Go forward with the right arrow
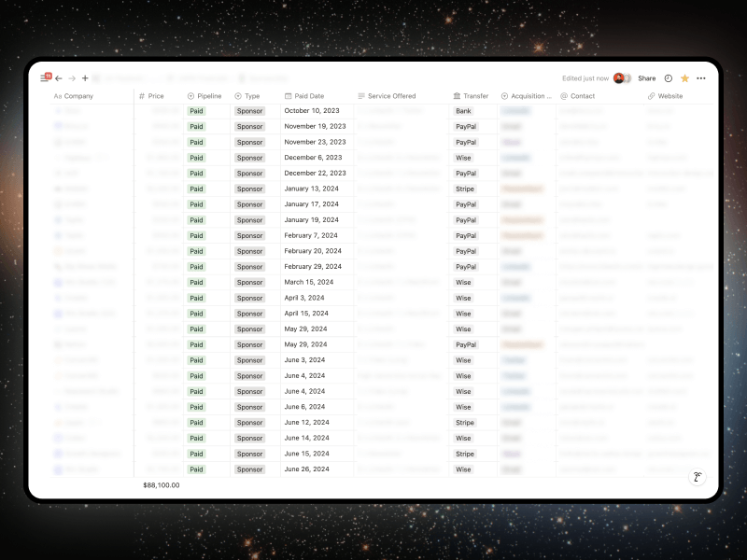747x560 pixels. (x=72, y=78)
